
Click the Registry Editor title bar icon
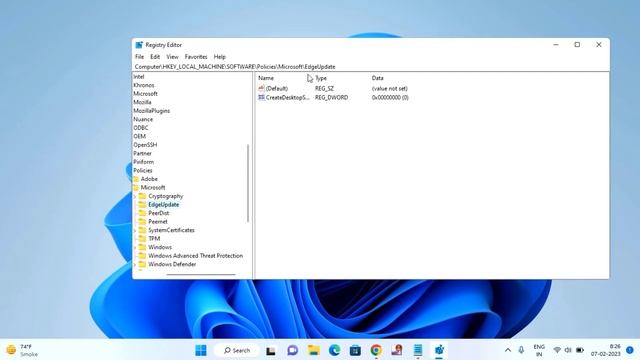[x=139, y=45]
